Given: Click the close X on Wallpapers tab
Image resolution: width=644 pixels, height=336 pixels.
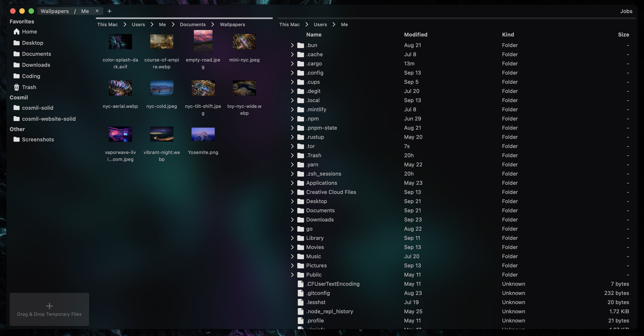Looking at the screenshot, I should [x=97, y=11].
